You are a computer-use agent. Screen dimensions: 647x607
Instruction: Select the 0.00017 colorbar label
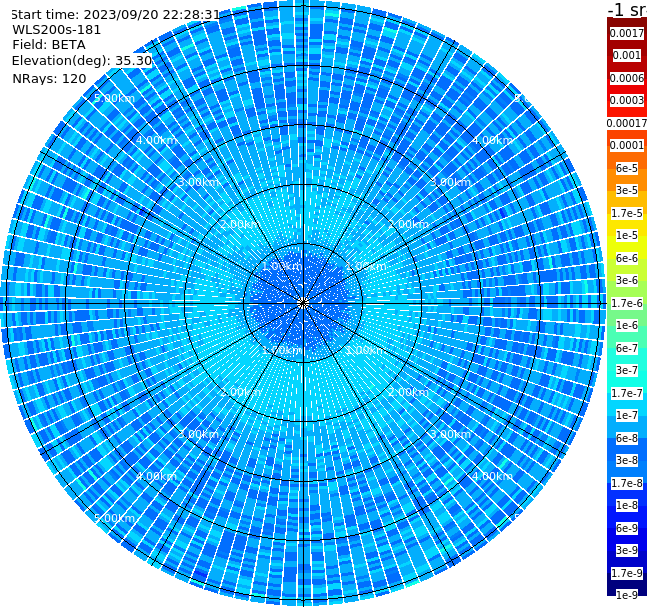click(627, 123)
